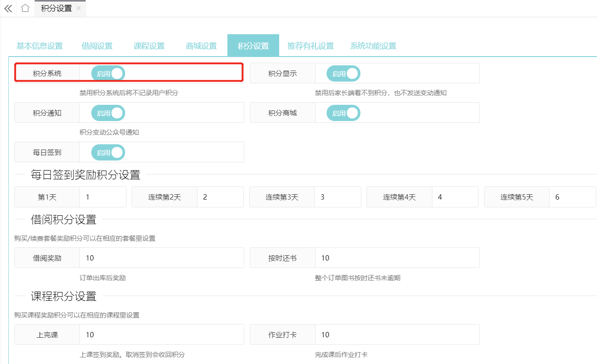This screenshot has height=364, width=597.
Task: Click the 每日签到奖励积分设置 heading
Action: tap(86, 175)
